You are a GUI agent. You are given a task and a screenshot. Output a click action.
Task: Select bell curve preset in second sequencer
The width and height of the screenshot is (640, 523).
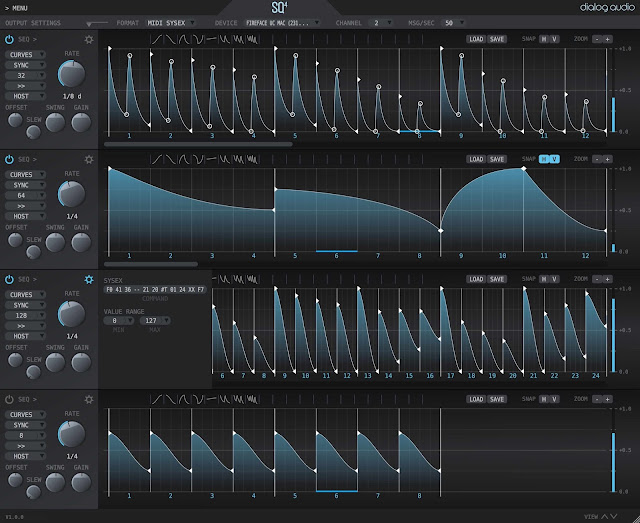(184, 159)
